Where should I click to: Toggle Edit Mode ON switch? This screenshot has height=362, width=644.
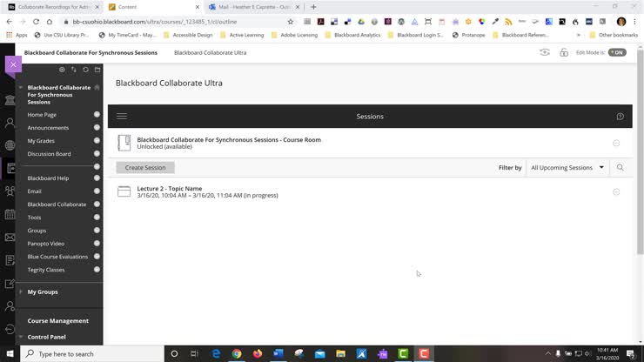point(617,52)
